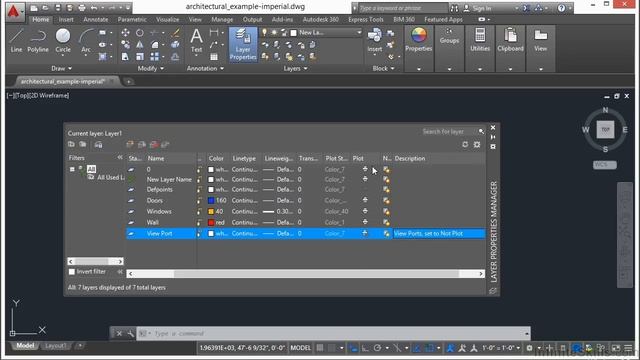Click the MODEL status bar button
640x360 pixels.
click(300, 348)
